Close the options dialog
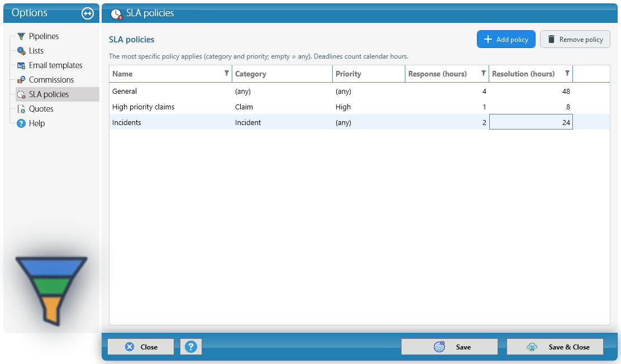 (x=141, y=347)
